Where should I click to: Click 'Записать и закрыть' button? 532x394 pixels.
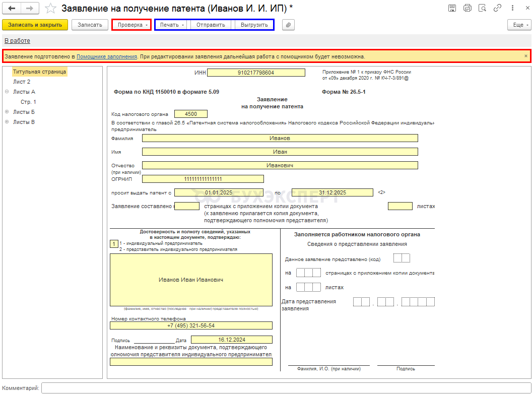tap(35, 25)
